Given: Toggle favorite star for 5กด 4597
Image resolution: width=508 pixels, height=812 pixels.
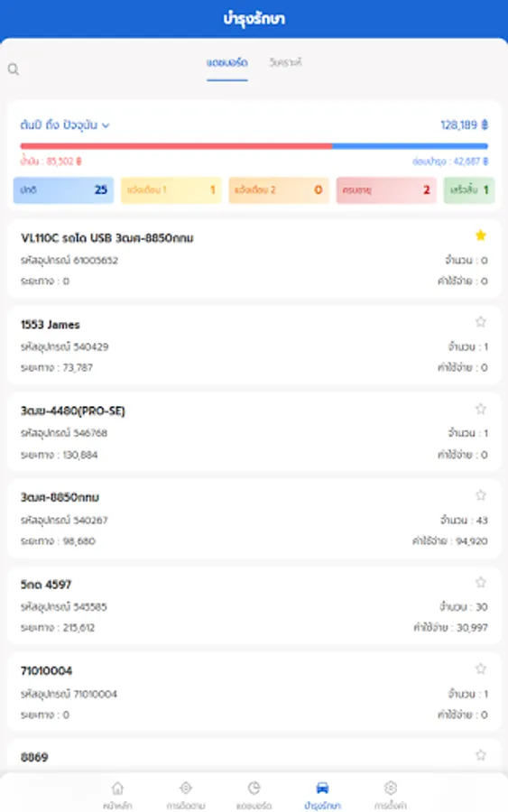Looking at the screenshot, I should point(481,583).
